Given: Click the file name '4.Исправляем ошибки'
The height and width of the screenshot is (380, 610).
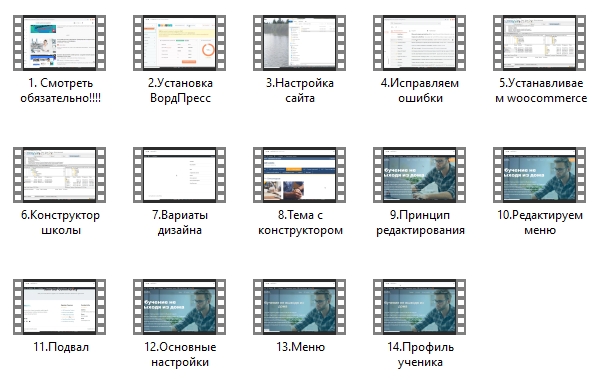Looking at the screenshot, I should pos(420,90).
